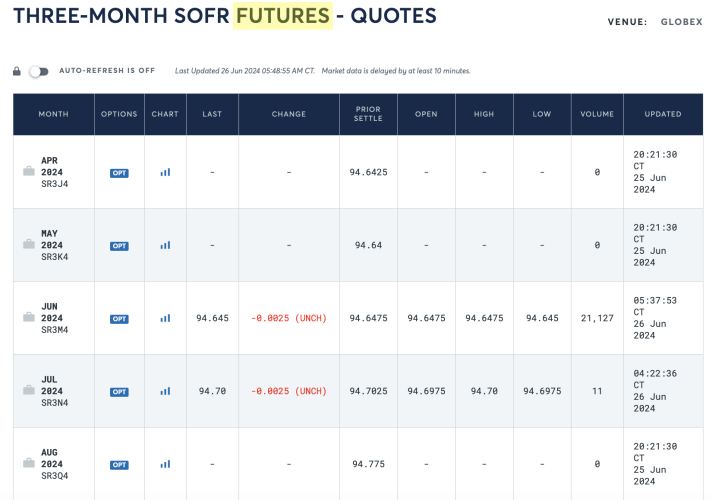Select the MAY 2024 SR3K4 contract
The width and height of the screenshot is (712, 500).
tap(54, 245)
